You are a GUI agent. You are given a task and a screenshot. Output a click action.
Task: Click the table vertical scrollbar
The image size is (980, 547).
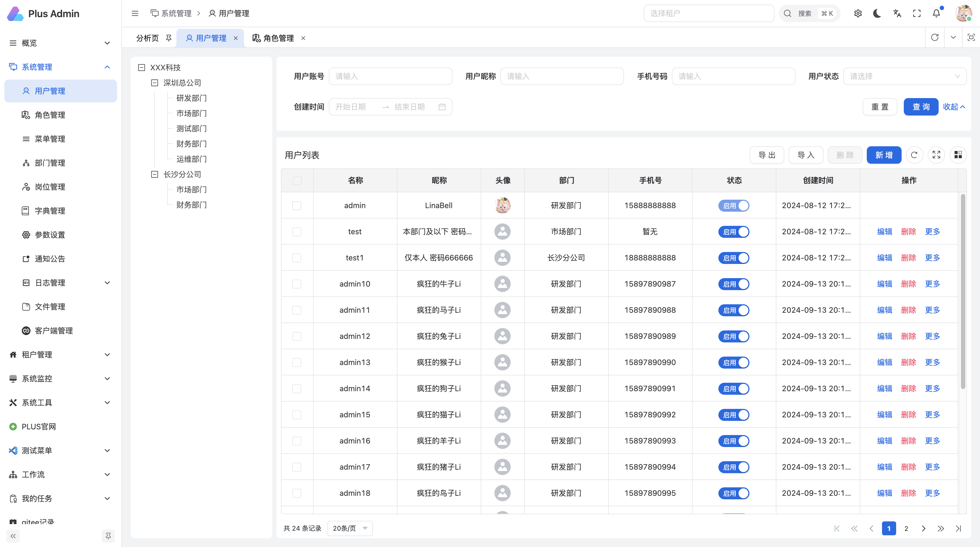[x=963, y=291]
